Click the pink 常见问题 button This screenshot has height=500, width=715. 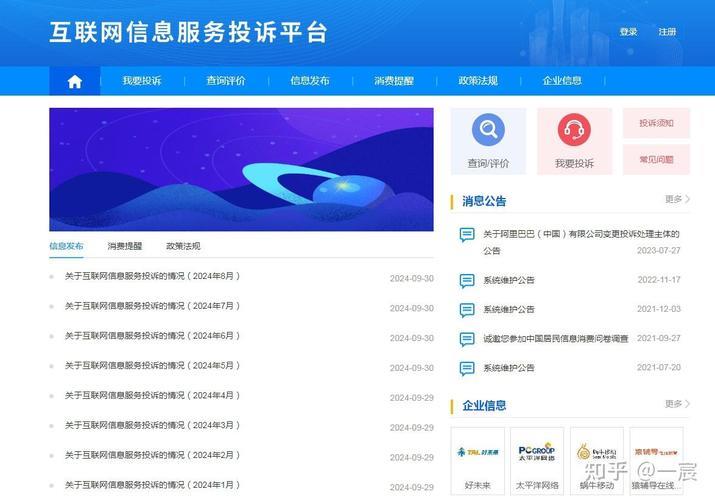coord(656,159)
